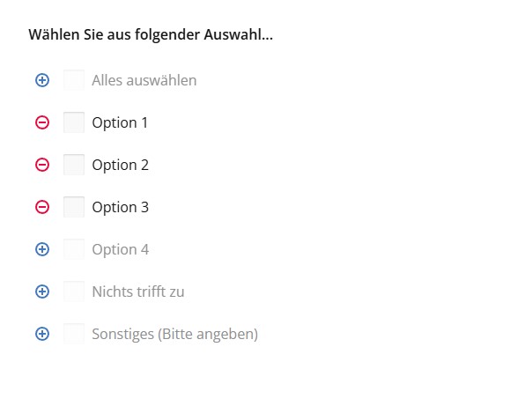Add Option 4 using its plus icon
This screenshot has width=532, height=406.
[42, 249]
